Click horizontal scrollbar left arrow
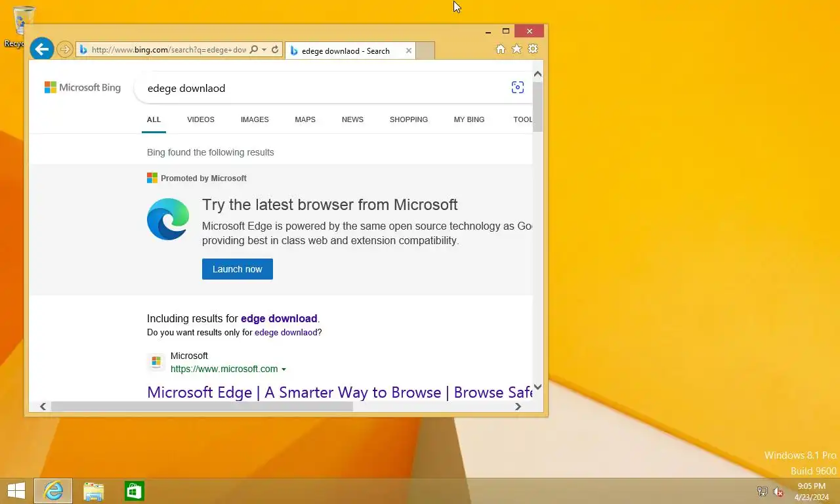 (43, 407)
